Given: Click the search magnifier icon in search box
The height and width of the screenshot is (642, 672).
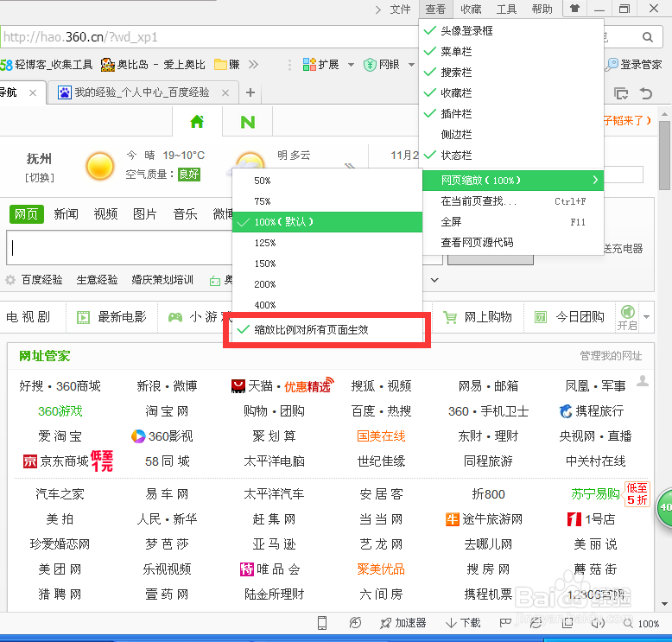Looking at the screenshot, I should (648, 37).
